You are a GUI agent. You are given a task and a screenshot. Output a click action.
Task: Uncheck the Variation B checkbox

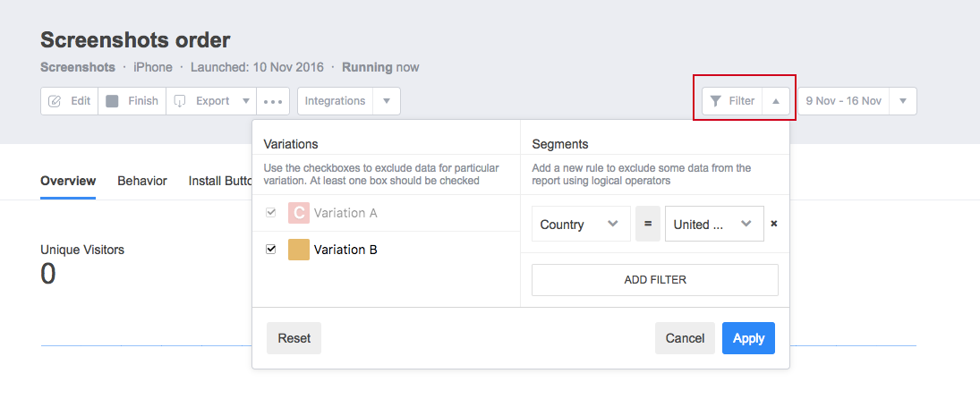pos(271,249)
